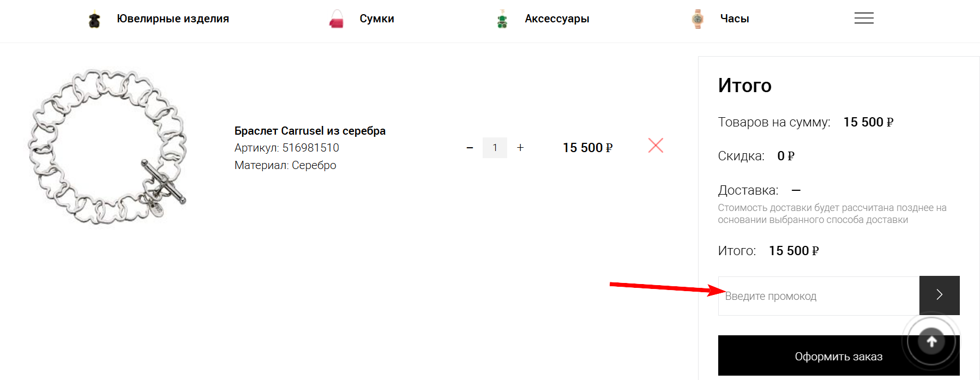Image resolution: width=980 pixels, height=380 pixels.
Task: Click the article number 516981510
Action: pyautogui.click(x=311, y=147)
